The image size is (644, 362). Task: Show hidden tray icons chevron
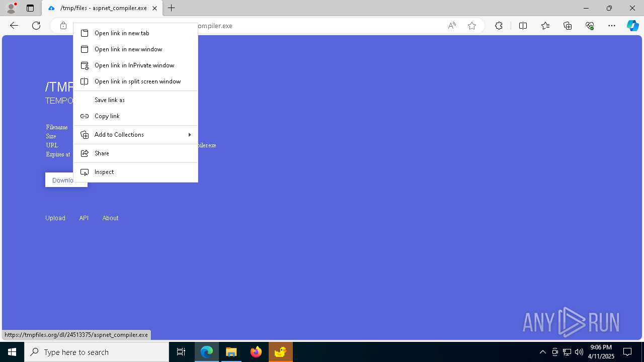coord(542,352)
